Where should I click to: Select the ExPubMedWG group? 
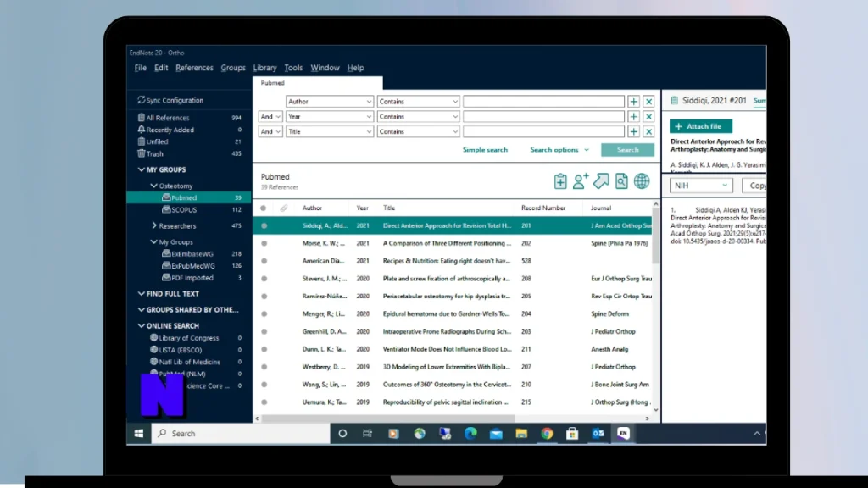pyautogui.click(x=193, y=266)
